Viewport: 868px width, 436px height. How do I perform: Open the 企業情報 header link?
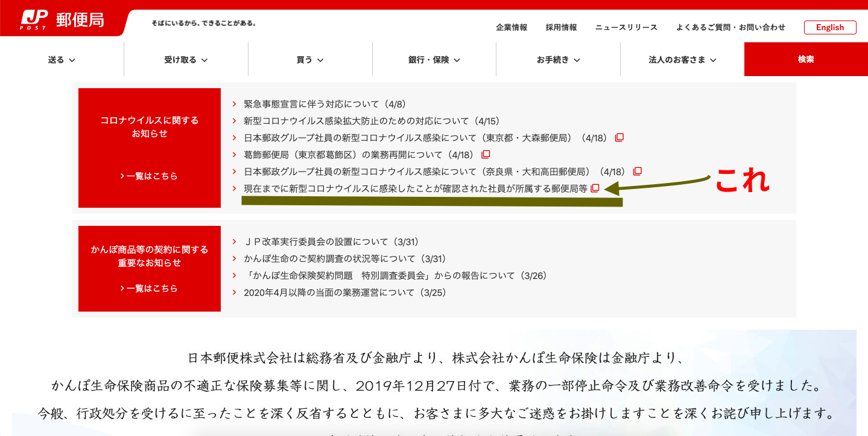tap(512, 27)
